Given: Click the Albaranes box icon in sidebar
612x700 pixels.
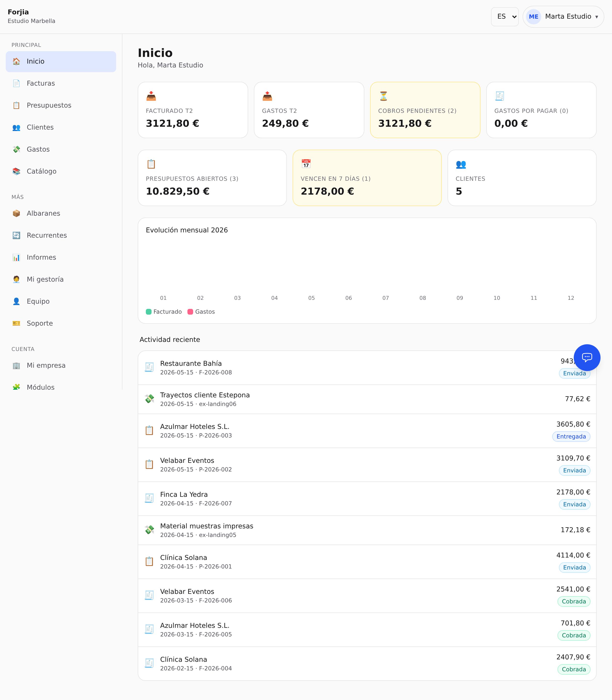Looking at the screenshot, I should click(x=16, y=213).
